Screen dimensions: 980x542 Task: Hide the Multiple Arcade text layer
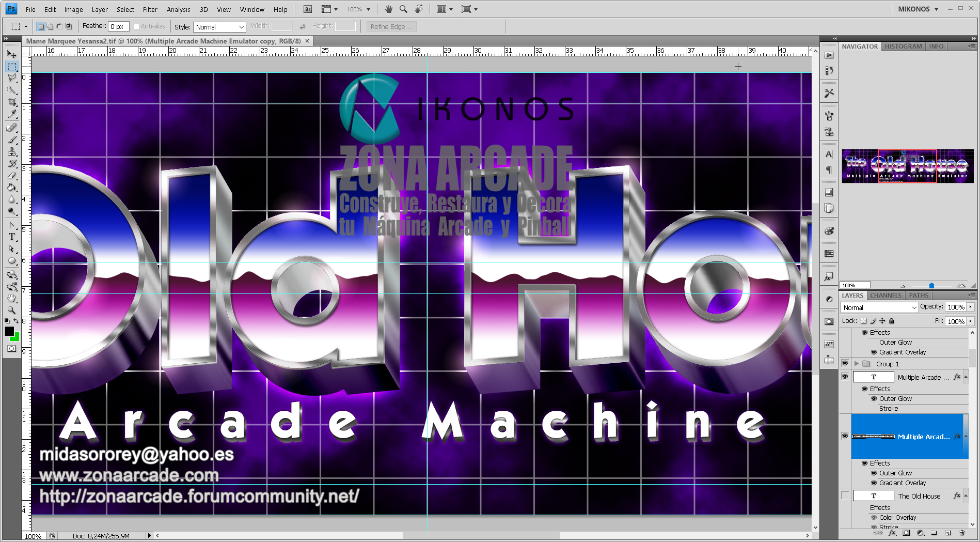pyautogui.click(x=845, y=377)
